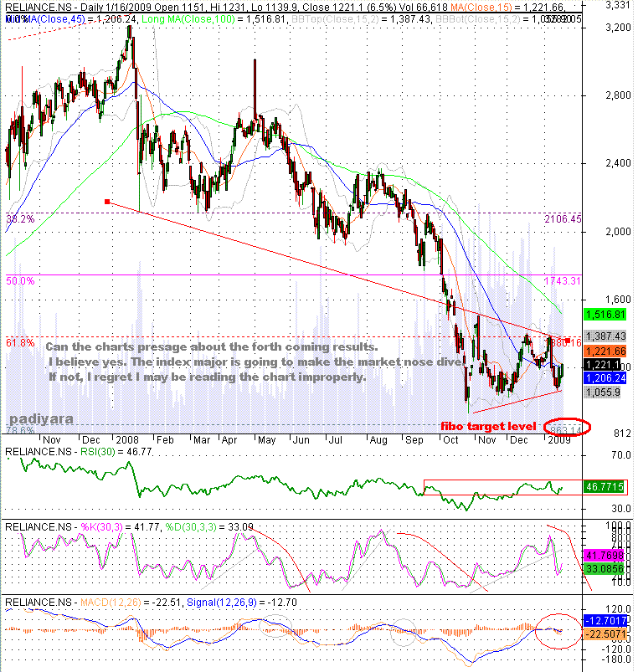Select the blue 'Signal(12,26,9) = -12.70' label
Viewport: 638px width, 672px height.
pyautogui.click(x=242, y=603)
